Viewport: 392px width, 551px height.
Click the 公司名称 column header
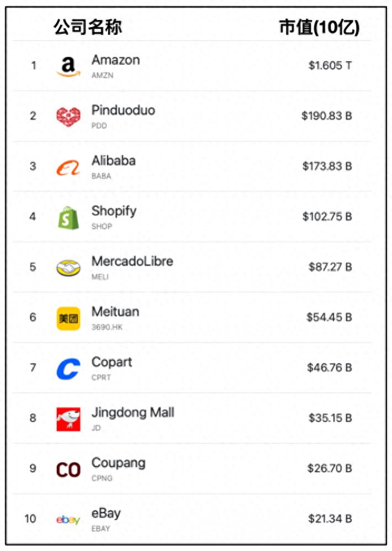click(88, 27)
